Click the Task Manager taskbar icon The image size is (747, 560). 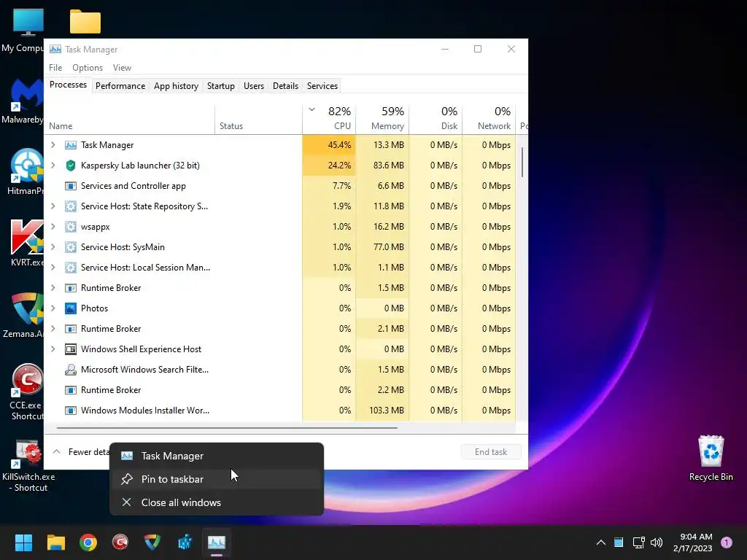[x=217, y=542]
